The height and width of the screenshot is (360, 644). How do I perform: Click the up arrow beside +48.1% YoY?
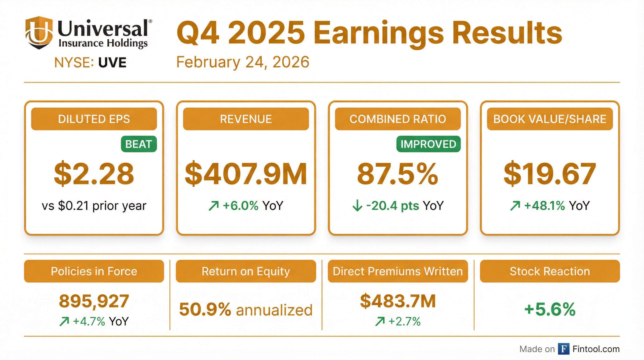click(515, 206)
